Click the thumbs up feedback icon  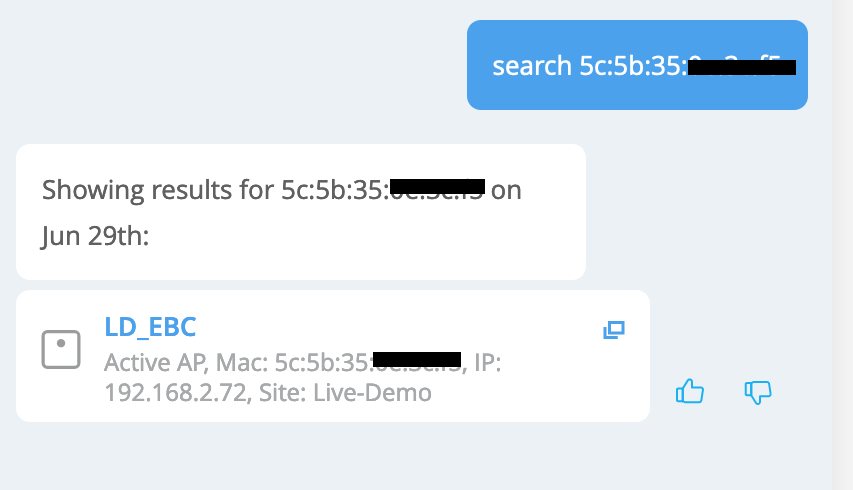[x=690, y=391]
